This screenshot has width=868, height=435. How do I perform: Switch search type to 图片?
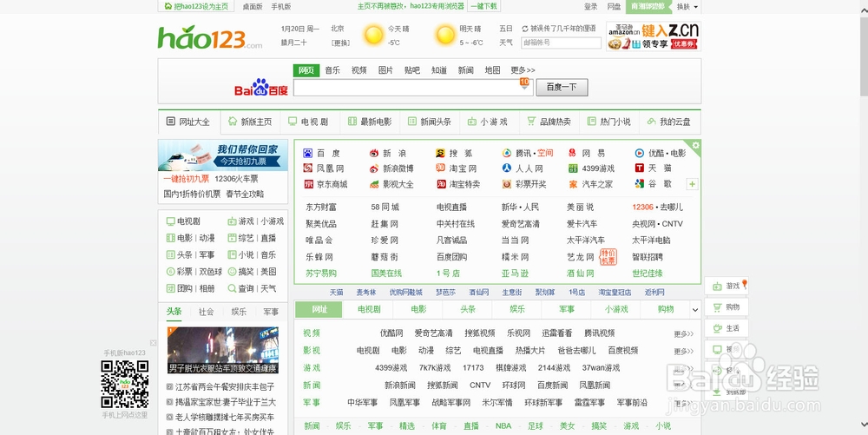(386, 70)
